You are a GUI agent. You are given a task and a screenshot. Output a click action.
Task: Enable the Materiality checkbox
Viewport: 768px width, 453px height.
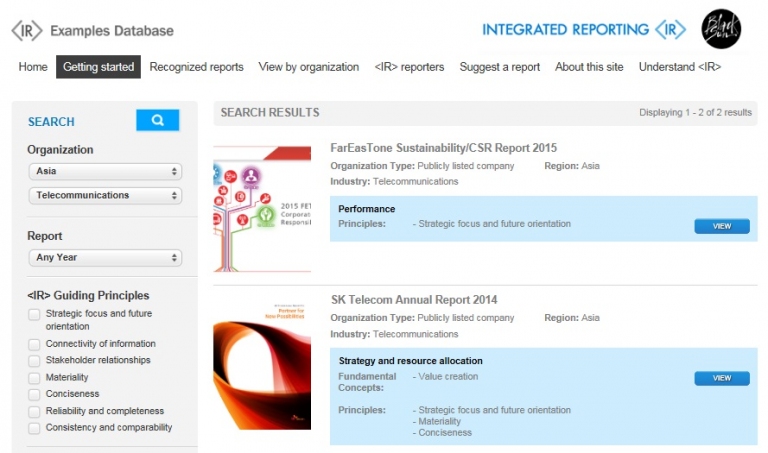click(x=34, y=378)
